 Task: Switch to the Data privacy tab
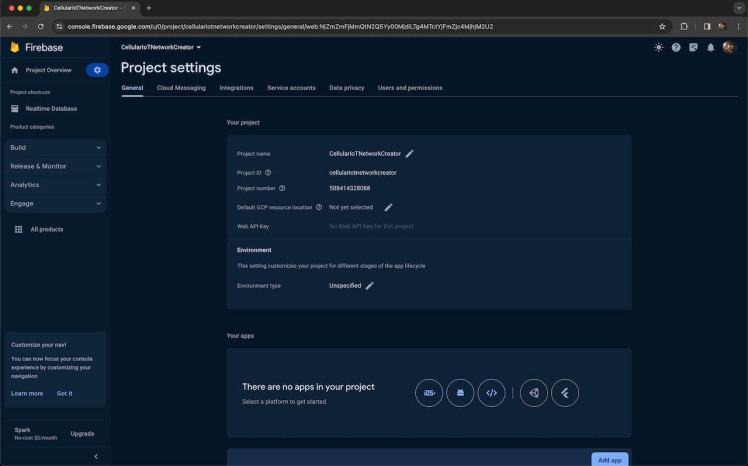click(x=346, y=88)
